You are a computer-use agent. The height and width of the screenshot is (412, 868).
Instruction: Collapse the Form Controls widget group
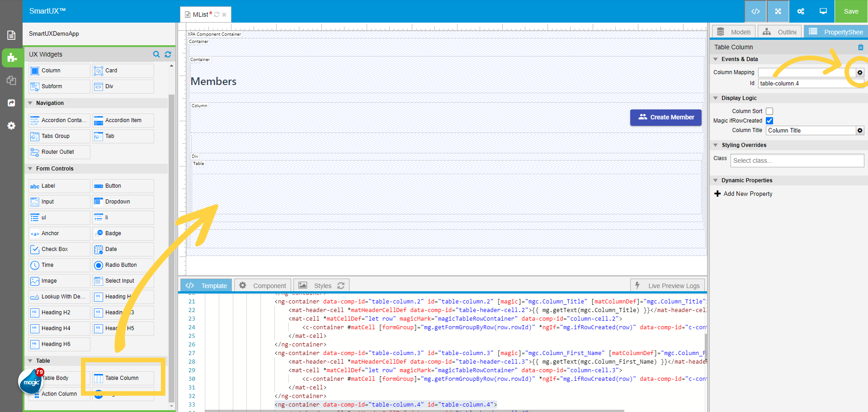(29, 168)
